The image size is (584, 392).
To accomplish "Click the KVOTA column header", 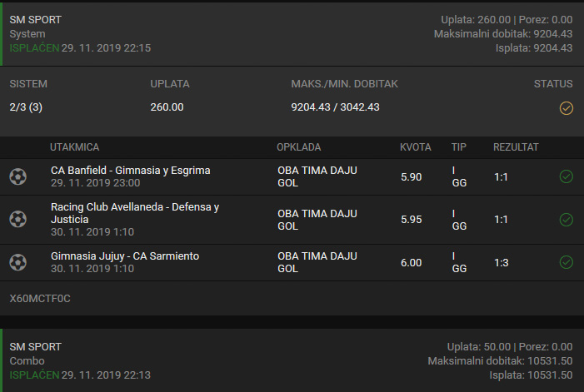I will [415, 147].
